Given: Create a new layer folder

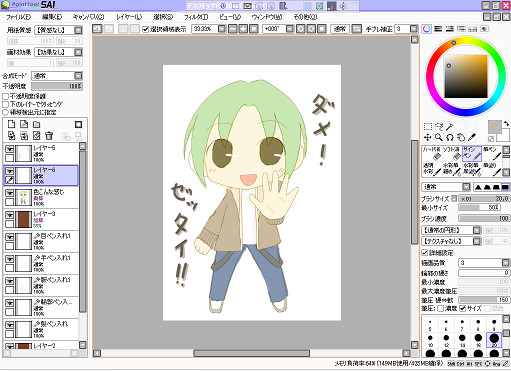Looking at the screenshot, I should [x=36, y=124].
